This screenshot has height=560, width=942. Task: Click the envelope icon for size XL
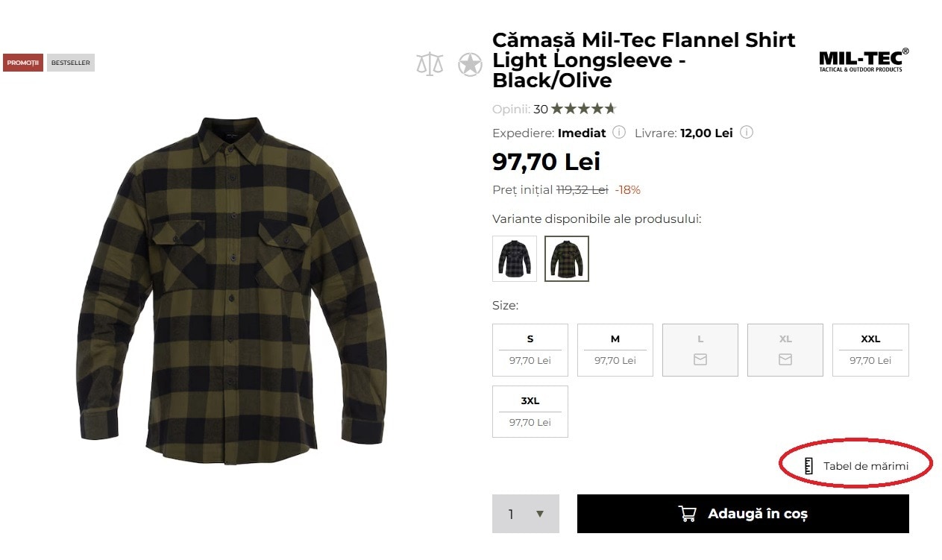click(785, 359)
